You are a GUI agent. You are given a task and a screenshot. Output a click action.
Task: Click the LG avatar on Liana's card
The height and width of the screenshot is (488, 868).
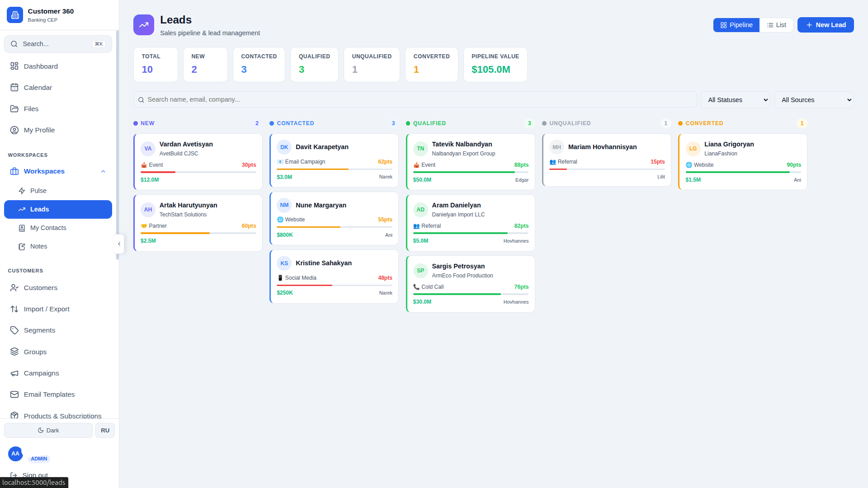[x=693, y=149]
